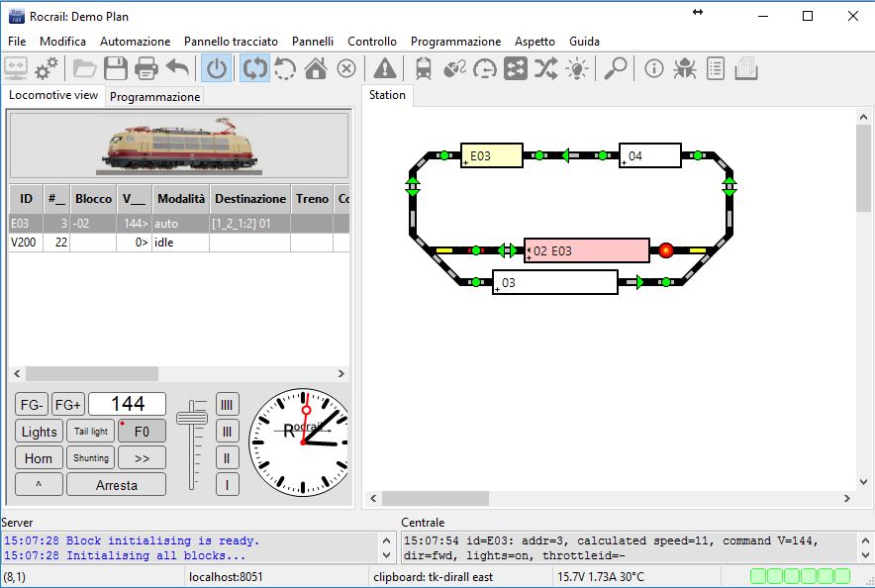Click occupied block 02 E03

click(587, 250)
